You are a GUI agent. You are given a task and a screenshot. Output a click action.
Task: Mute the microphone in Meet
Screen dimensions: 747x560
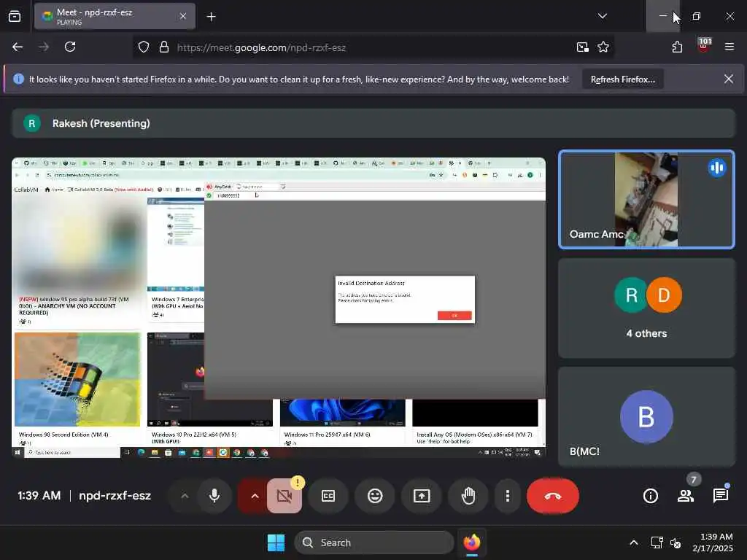[214, 496]
